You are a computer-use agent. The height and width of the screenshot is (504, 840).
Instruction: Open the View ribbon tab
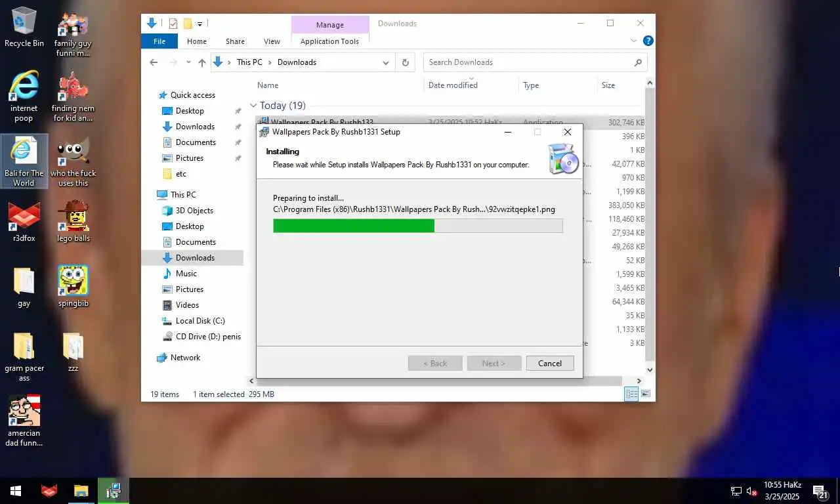click(x=272, y=41)
